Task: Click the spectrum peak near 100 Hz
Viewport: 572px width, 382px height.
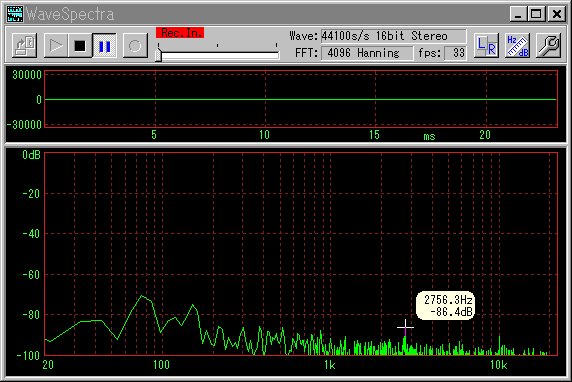Action: (142, 296)
